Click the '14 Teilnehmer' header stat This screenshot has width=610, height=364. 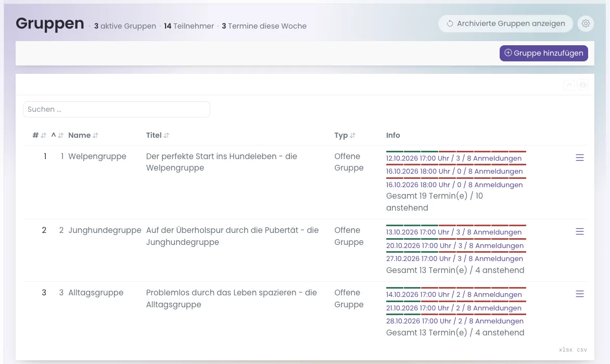(x=189, y=26)
